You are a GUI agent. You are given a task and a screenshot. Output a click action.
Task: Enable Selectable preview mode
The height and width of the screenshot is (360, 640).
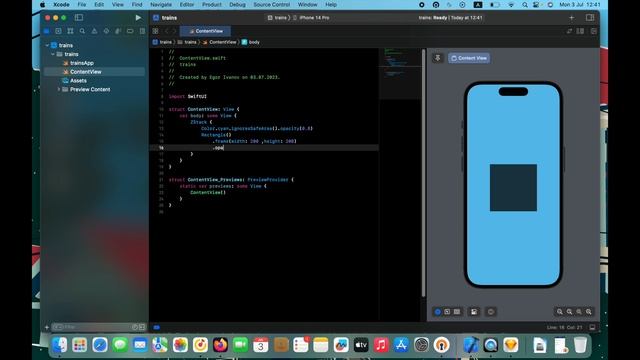[447, 312]
